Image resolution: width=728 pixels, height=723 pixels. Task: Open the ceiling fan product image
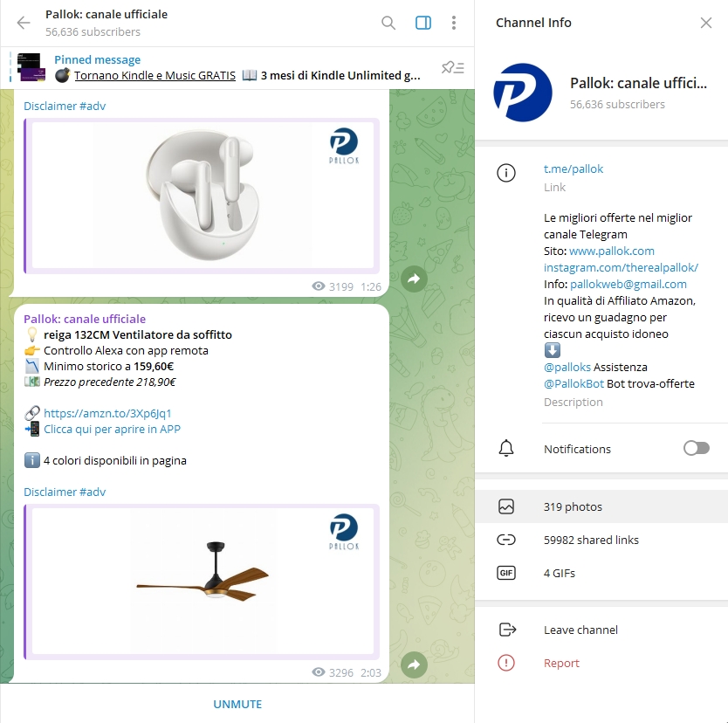203,582
